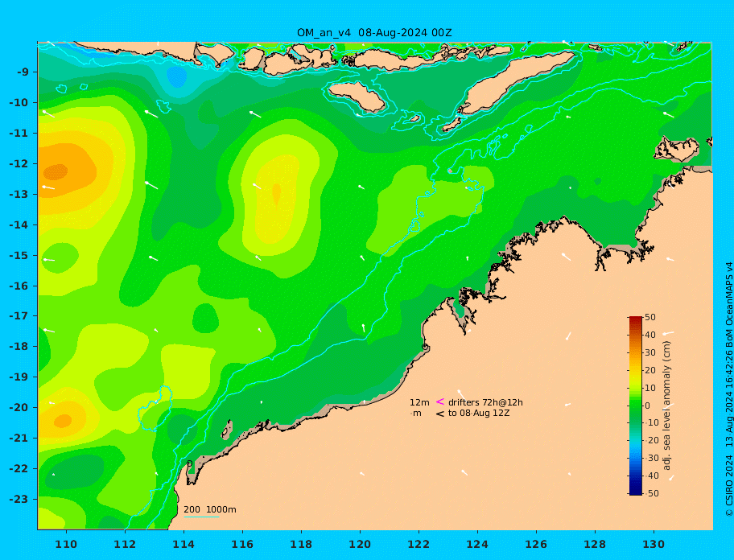The width and height of the screenshot is (734, 560).
Task: Click the 'adj. sea level anomaly (cm)' label
Action: [666, 406]
